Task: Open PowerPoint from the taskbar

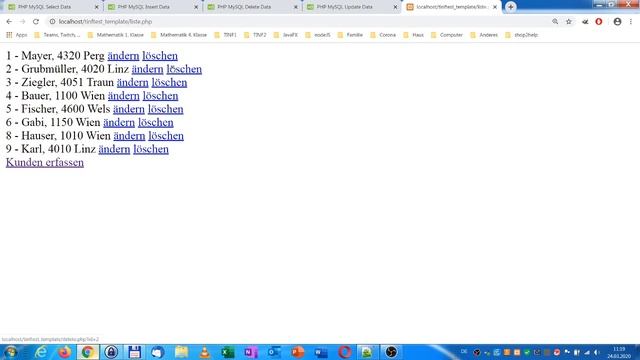Action: (x=298, y=352)
